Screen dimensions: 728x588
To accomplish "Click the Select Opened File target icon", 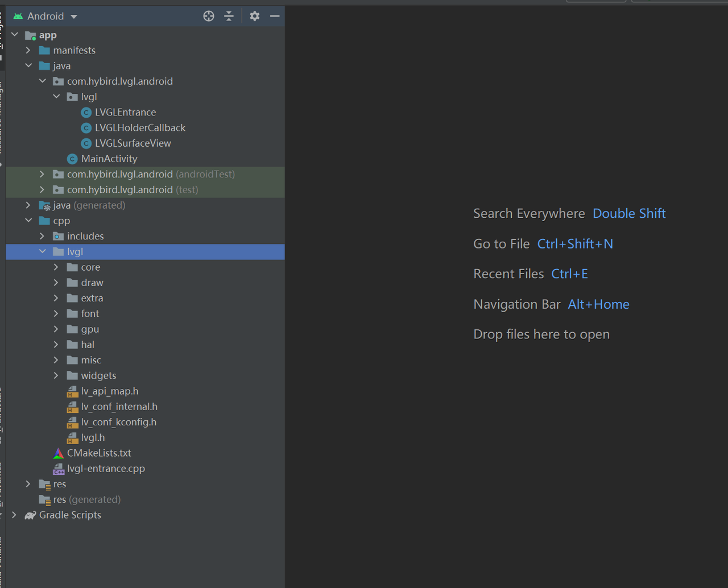I will tap(209, 16).
